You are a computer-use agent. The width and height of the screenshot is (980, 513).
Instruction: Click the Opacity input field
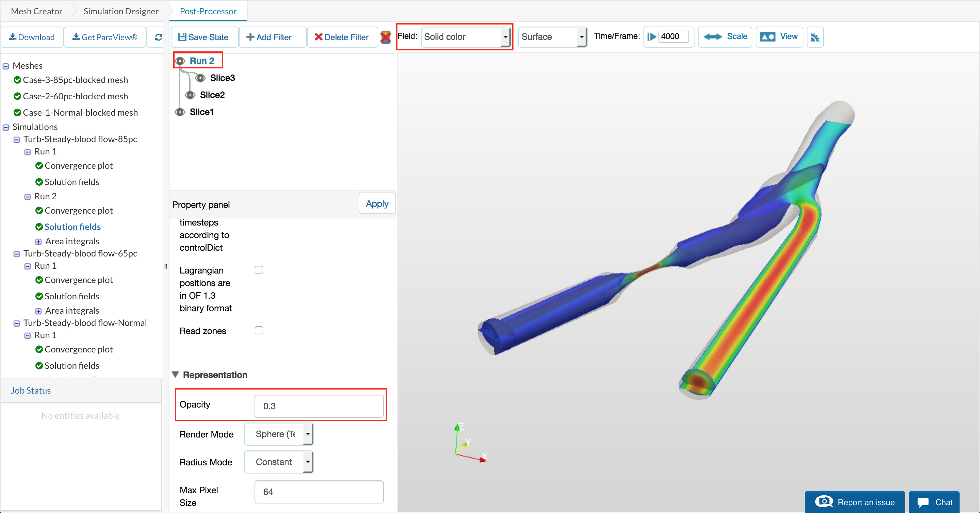[318, 406]
